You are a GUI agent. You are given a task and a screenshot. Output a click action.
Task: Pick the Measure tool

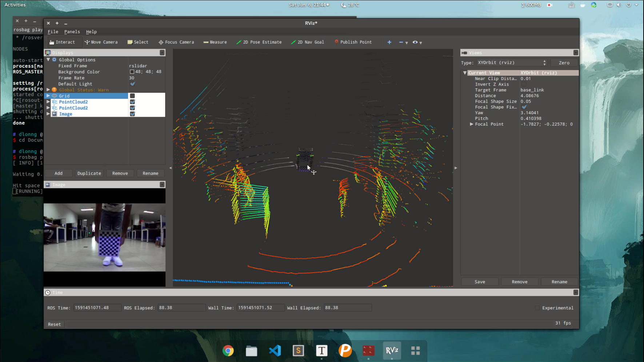[x=215, y=42]
